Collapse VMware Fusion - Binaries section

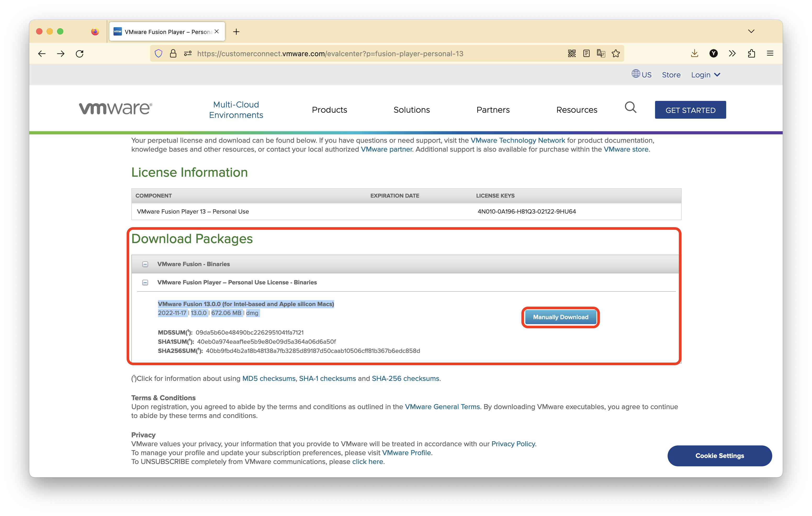click(x=145, y=264)
